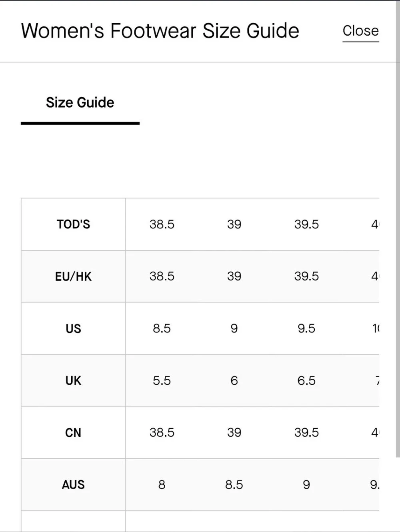
Task: Click the TOD'S row header
Action: (73, 224)
